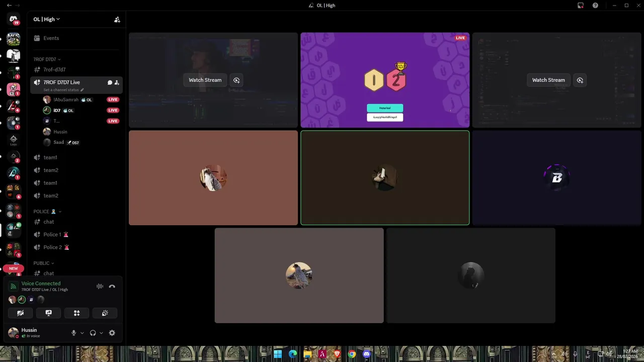Open the 7rof-d7d7 text channel

coord(75,70)
